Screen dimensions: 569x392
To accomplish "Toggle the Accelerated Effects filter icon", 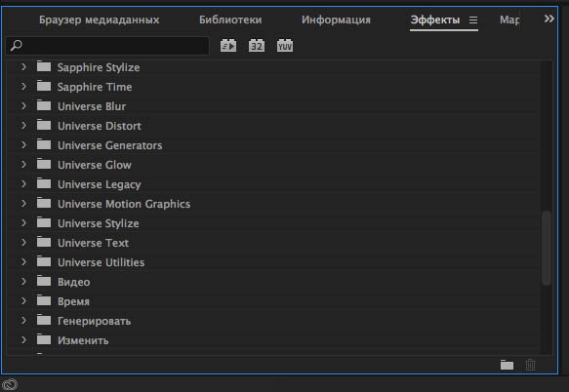I will pos(228,46).
